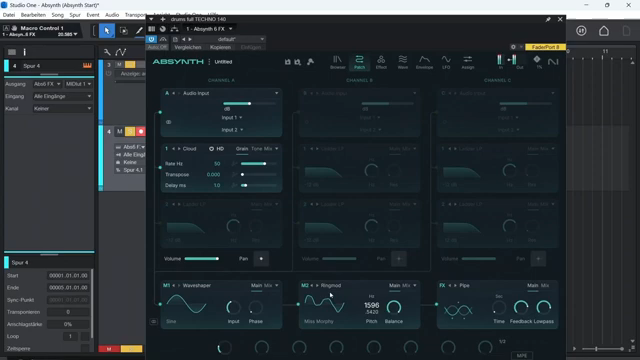The width and height of the screenshot is (640, 360).
Task: Toggle record arm on track 4
Action: click(141, 131)
